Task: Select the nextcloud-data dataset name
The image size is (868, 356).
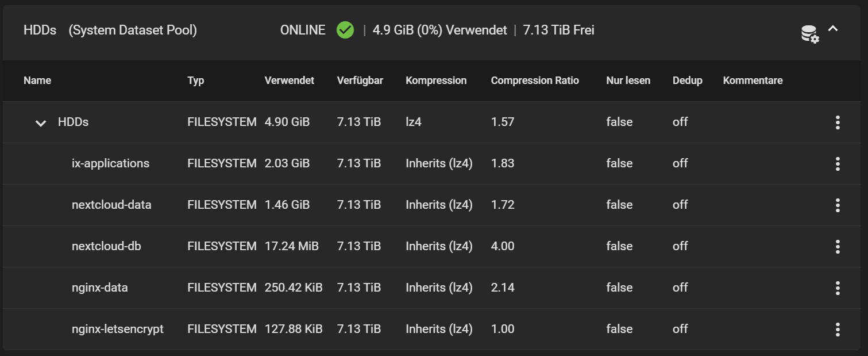Action: coord(111,205)
